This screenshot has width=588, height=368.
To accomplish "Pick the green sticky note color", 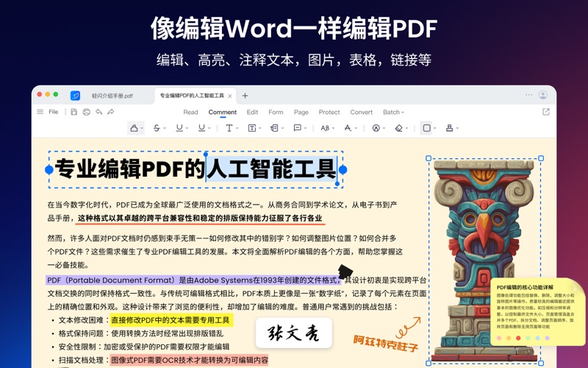I will tap(528, 338).
